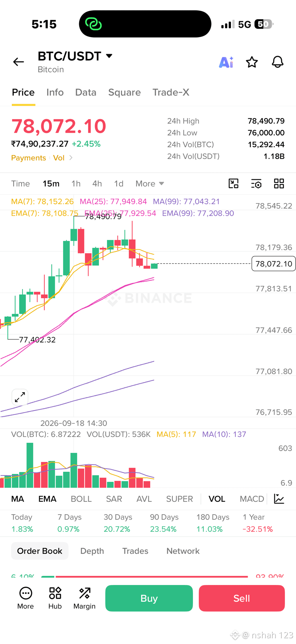Tap the back arrow icon

point(19,62)
